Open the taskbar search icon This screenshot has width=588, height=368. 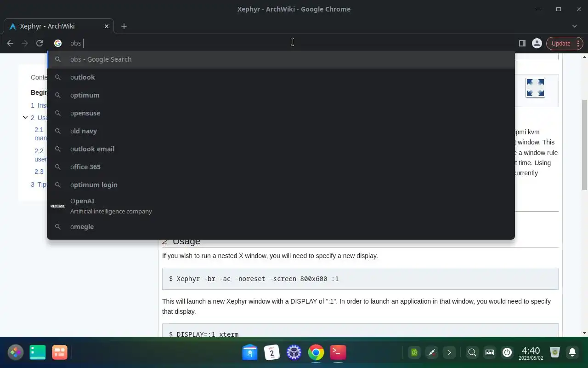tap(472, 352)
